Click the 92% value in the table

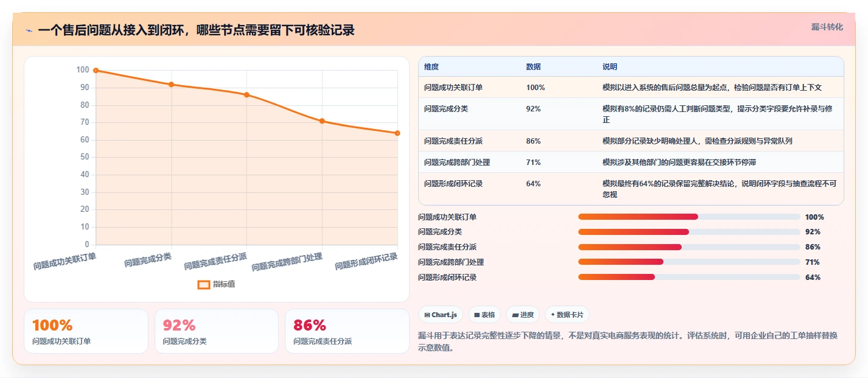534,109
